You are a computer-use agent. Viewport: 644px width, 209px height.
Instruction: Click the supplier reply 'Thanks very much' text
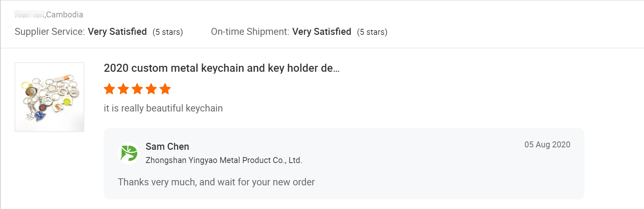(216, 182)
